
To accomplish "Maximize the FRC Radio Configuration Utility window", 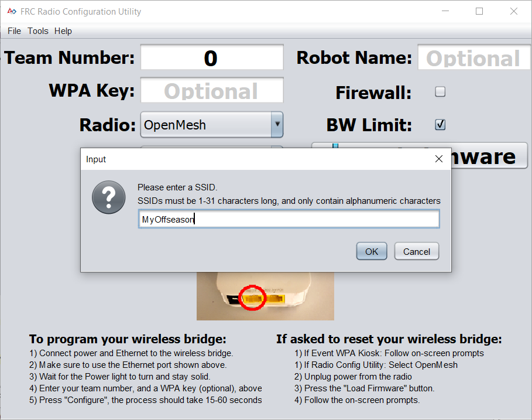I will (x=479, y=11).
